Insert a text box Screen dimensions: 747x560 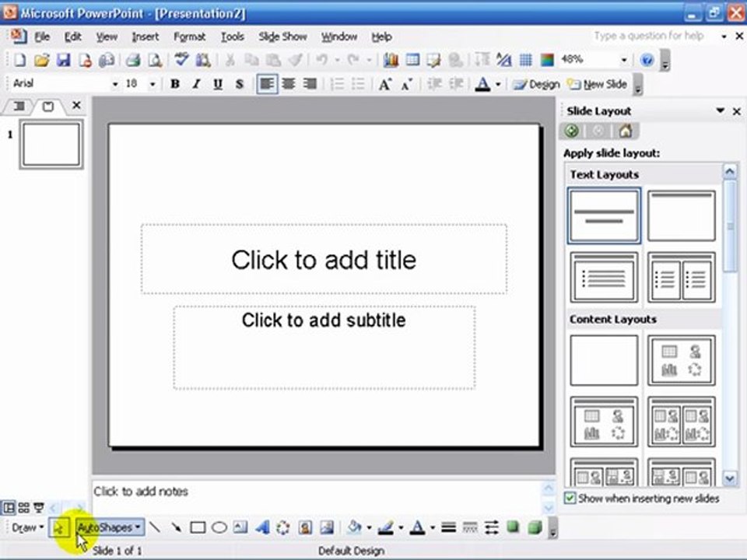(240, 527)
